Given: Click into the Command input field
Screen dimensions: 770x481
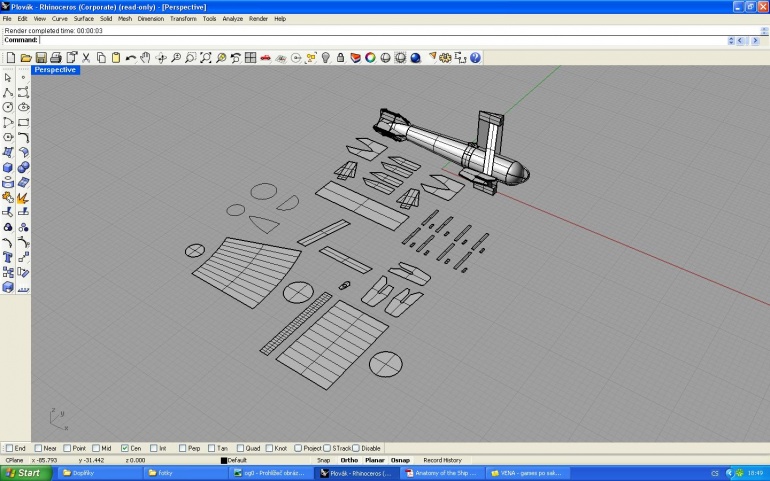Looking at the screenshot, I should click(x=383, y=40).
